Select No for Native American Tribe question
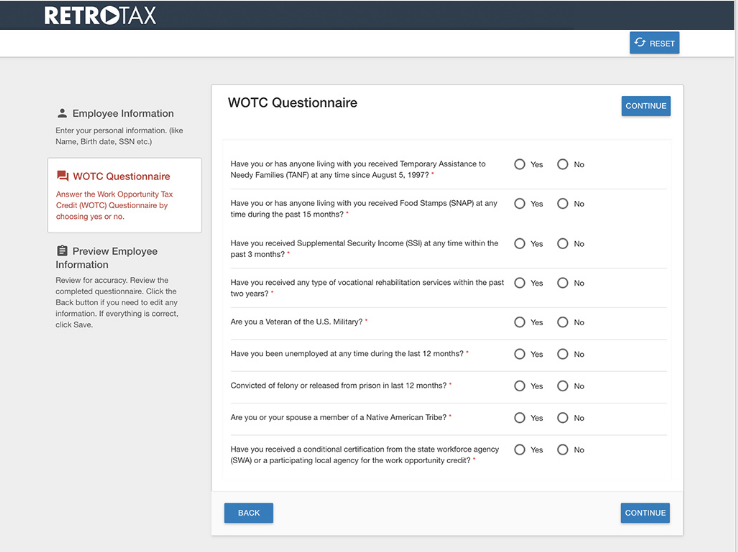 562,418
